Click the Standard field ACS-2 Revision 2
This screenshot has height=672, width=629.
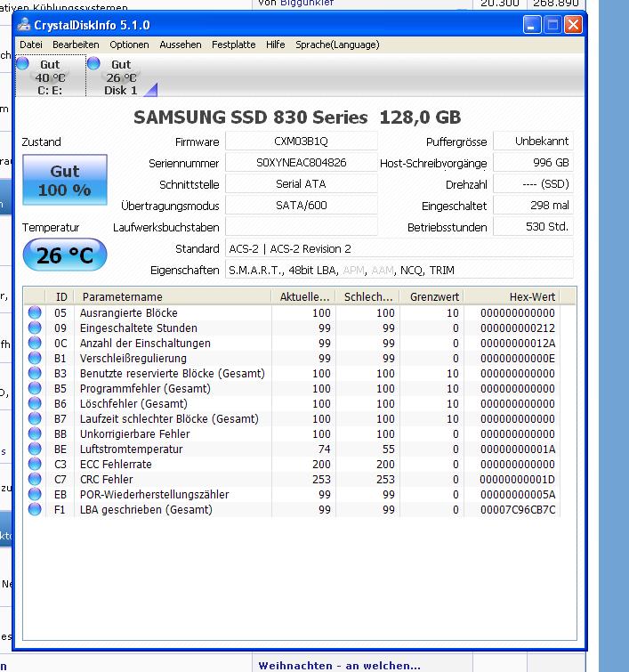coord(399,248)
